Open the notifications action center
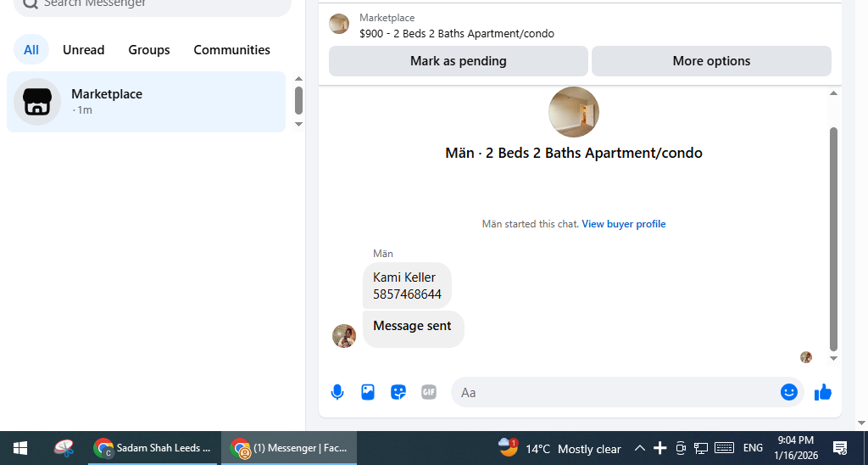Viewport: 868px width, 465px height. coord(840,448)
